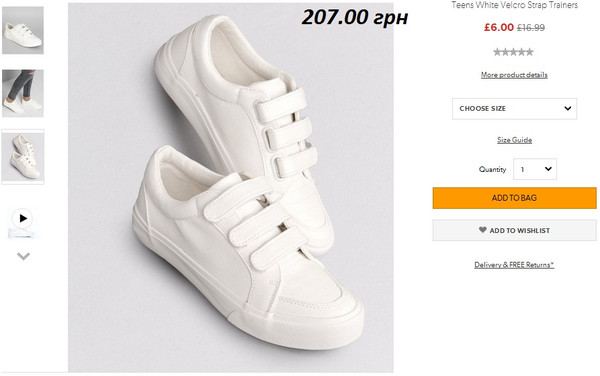Click the Teens White Velcro Strap Trainers title
This screenshot has width=600, height=376.
(514, 5)
